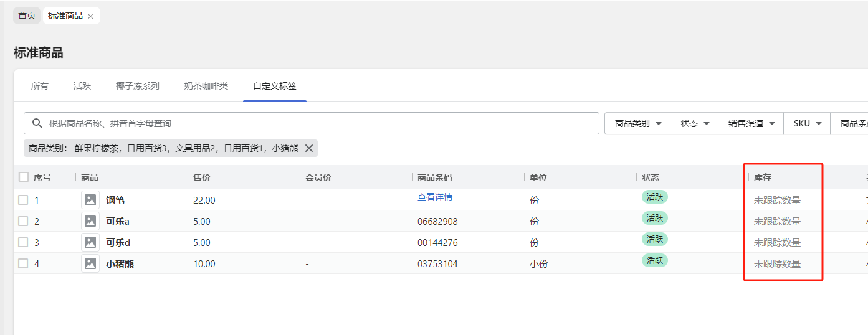This screenshot has width=868, height=335.
Task: Close the 标准商品 tab
Action: 90,16
